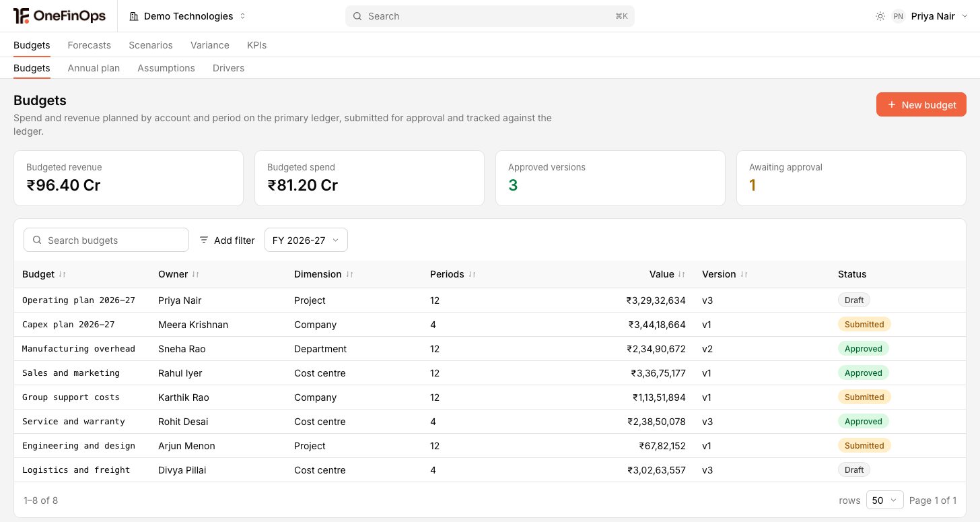The image size is (980, 522).
Task: Open the FY 2026-27 fiscal year dropdown
Action: point(306,240)
